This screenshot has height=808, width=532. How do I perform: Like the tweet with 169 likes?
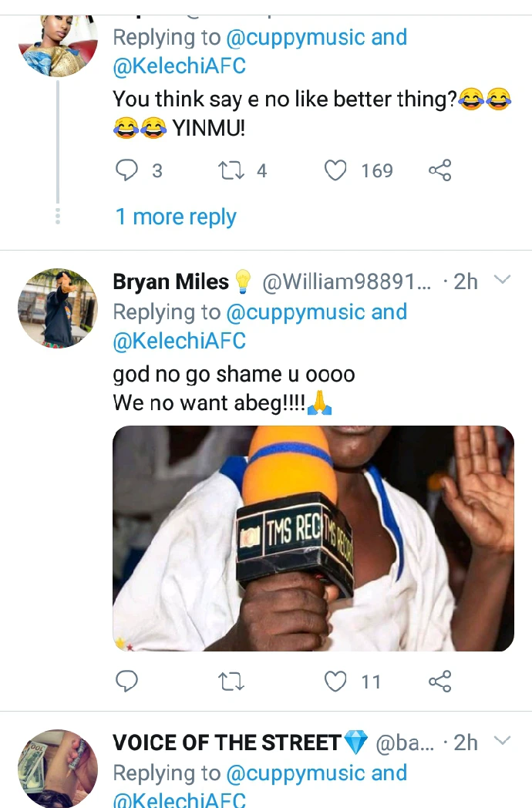tap(335, 170)
